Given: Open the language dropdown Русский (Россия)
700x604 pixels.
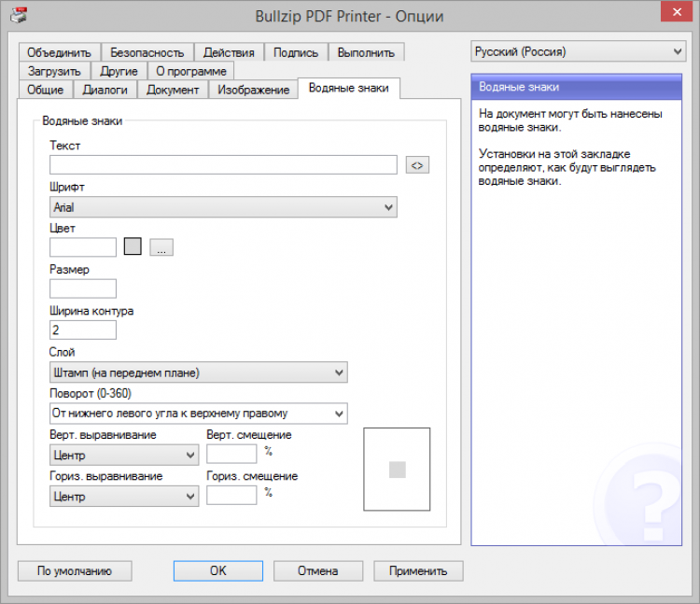Looking at the screenshot, I should (578, 51).
